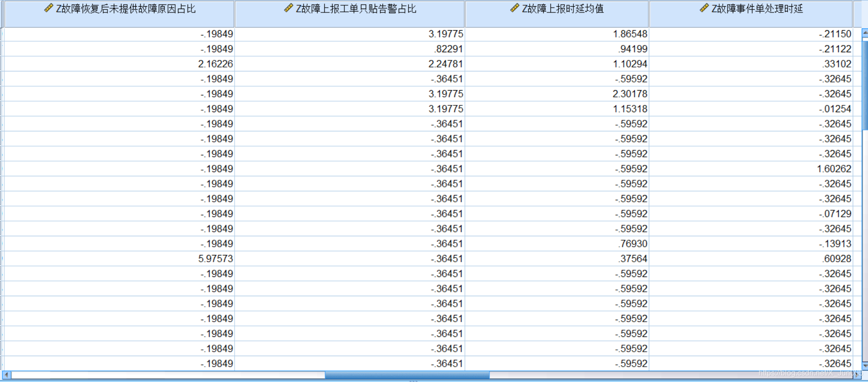
Task: Click the cell containing -.13913
Action: 751,244
